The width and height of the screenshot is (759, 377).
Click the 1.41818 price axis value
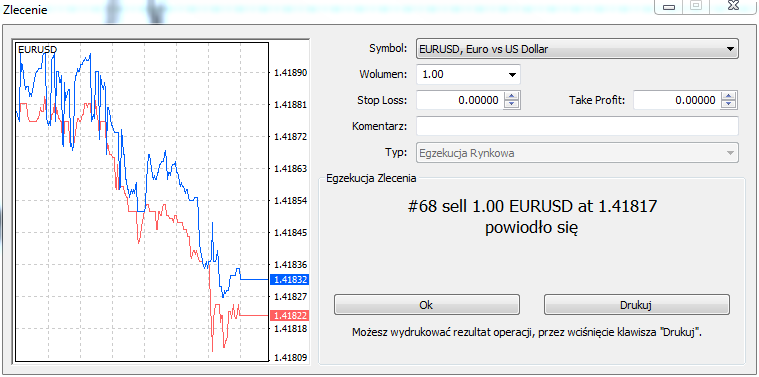pos(290,329)
